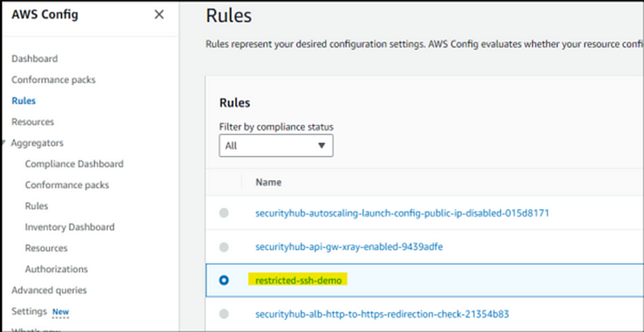The height and width of the screenshot is (332, 644).
Task: Select the api-gw-xray-enabled rule radio button
Action: coord(224,247)
